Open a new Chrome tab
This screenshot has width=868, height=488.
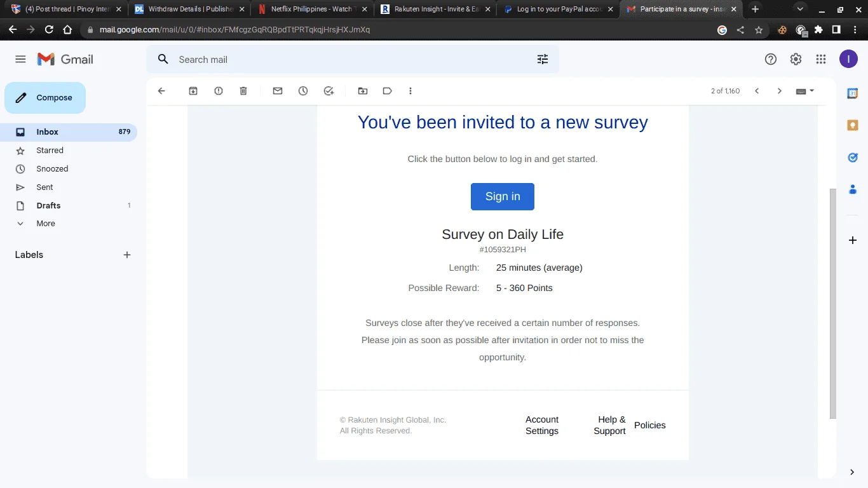coord(755,10)
